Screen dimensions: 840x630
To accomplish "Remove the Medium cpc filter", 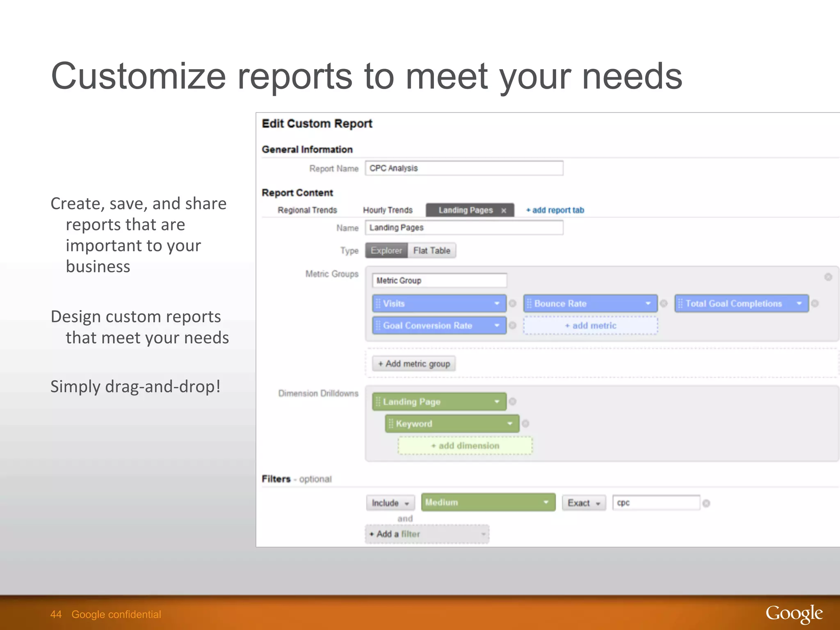I will [706, 503].
